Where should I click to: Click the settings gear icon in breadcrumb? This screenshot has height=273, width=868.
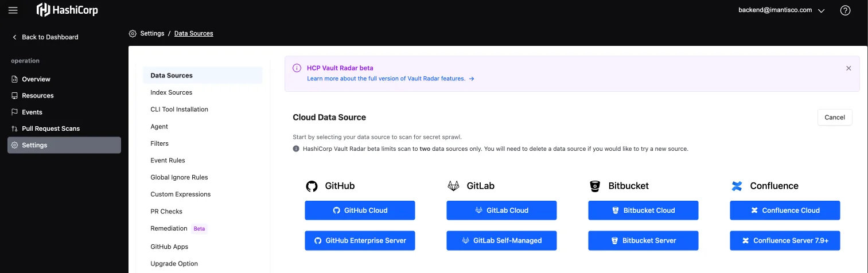tap(133, 34)
